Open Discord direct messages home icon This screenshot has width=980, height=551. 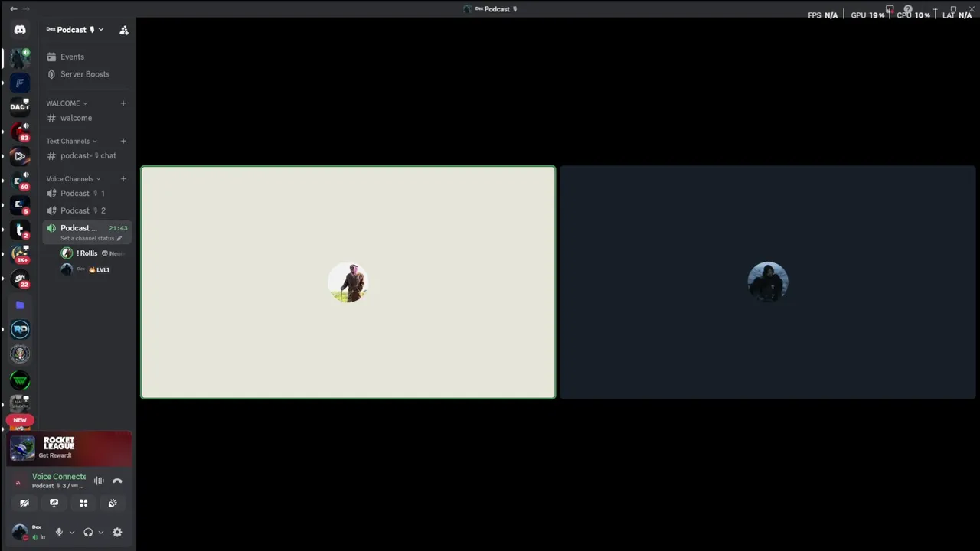(x=20, y=30)
